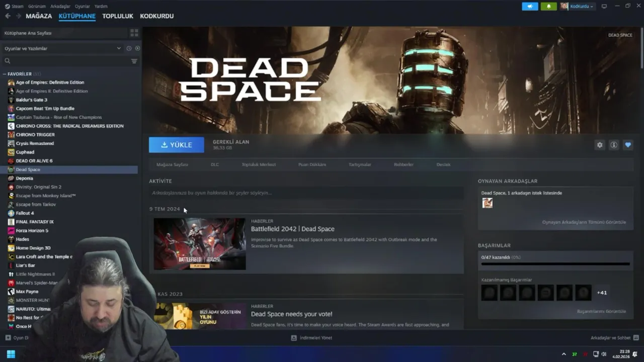Image resolution: width=644 pixels, height=362 pixels.
Task: Select FINAL FANTASY IX entry
Action: 35,222
